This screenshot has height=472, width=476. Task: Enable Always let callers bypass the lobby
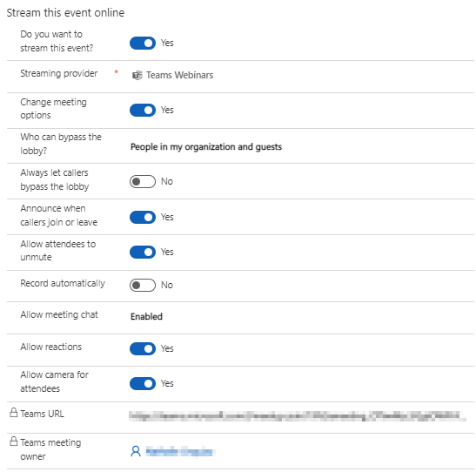point(143,182)
